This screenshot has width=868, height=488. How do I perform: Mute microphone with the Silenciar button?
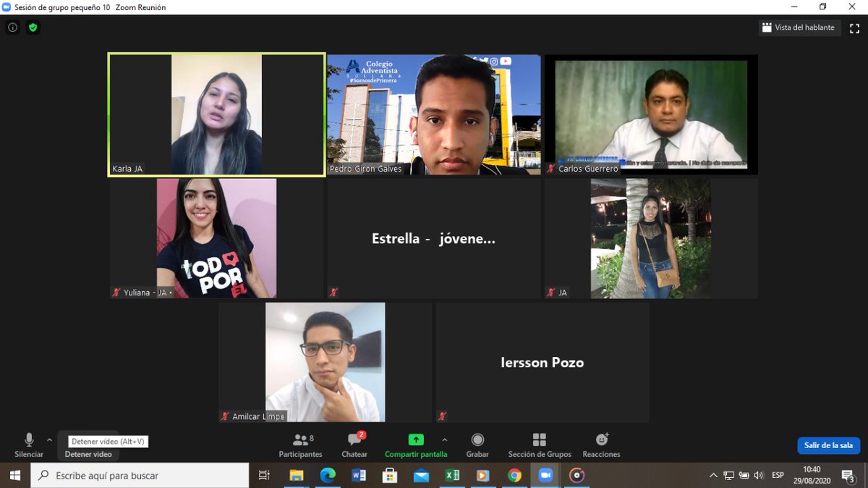click(29, 445)
